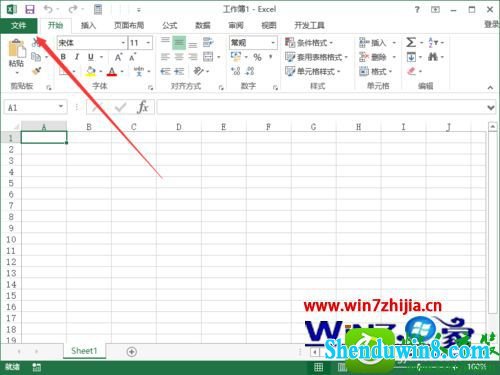Apply Bold formatting
Image resolution: width=500 pixels, height=375 pixels.
pyautogui.click(x=63, y=57)
